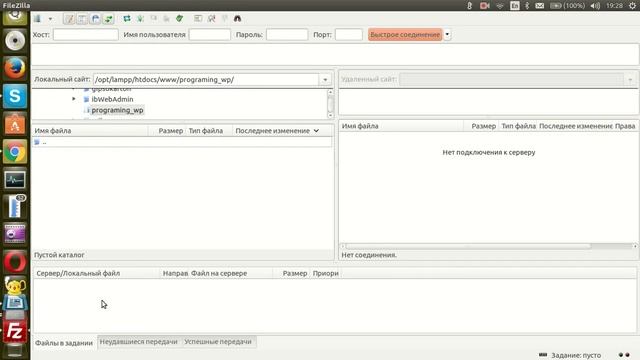Open Site Manager dropdown arrow
640x360 pixels.
50,19
